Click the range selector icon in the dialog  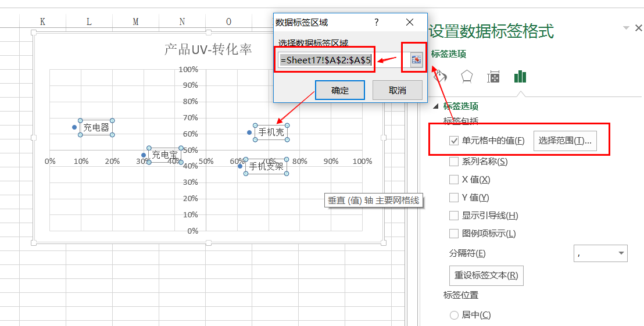click(x=417, y=60)
